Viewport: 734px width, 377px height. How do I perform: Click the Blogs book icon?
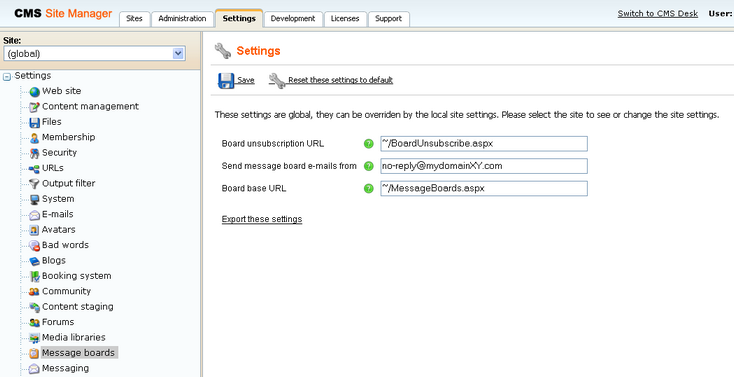pos(35,261)
